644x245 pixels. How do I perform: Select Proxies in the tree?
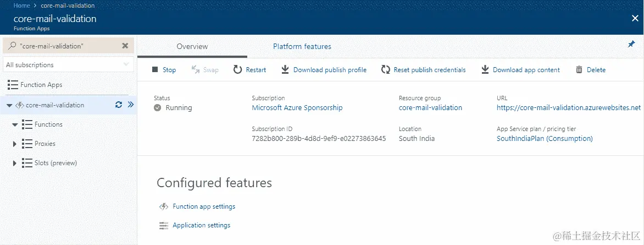click(45, 144)
